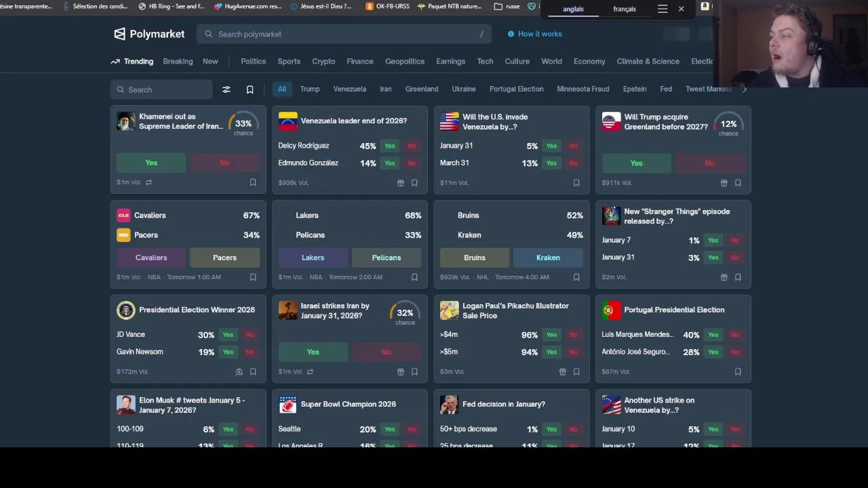Pick Pelicans in the NBA game
This screenshot has height=488, width=868.
[387, 258]
